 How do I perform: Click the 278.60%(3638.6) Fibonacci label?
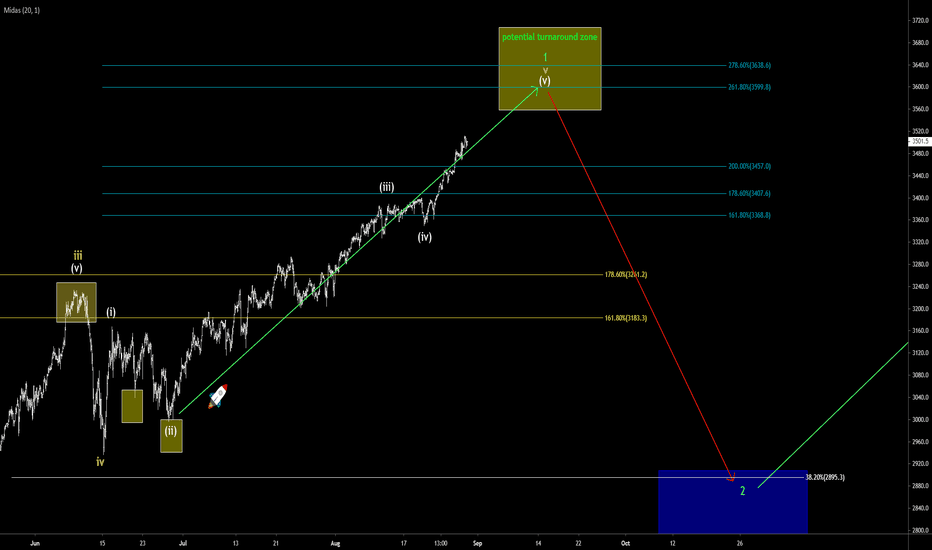point(750,65)
